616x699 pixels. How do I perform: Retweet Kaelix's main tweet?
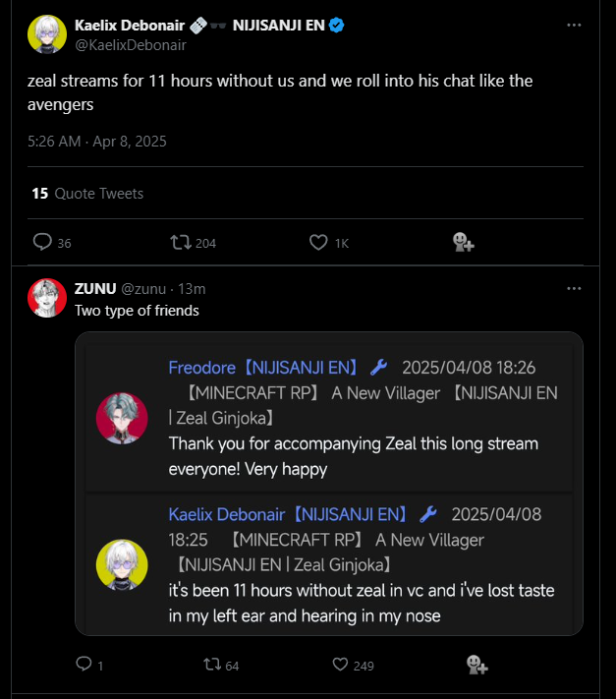click(180, 242)
